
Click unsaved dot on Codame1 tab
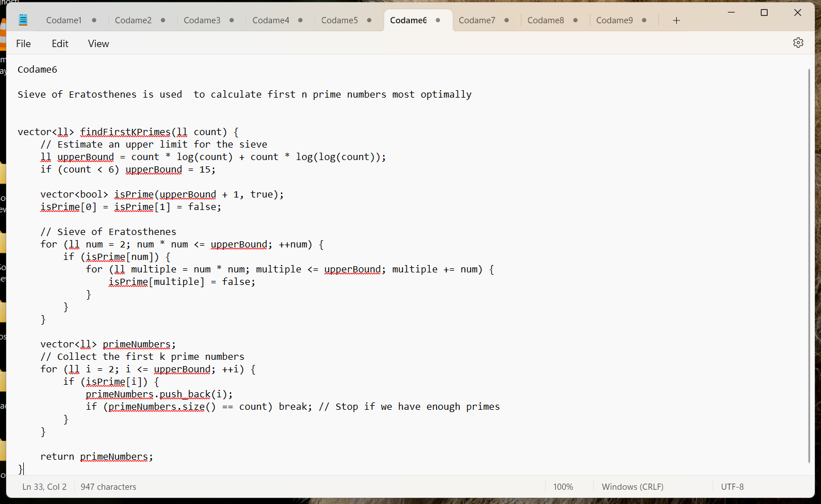pyautogui.click(x=94, y=20)
